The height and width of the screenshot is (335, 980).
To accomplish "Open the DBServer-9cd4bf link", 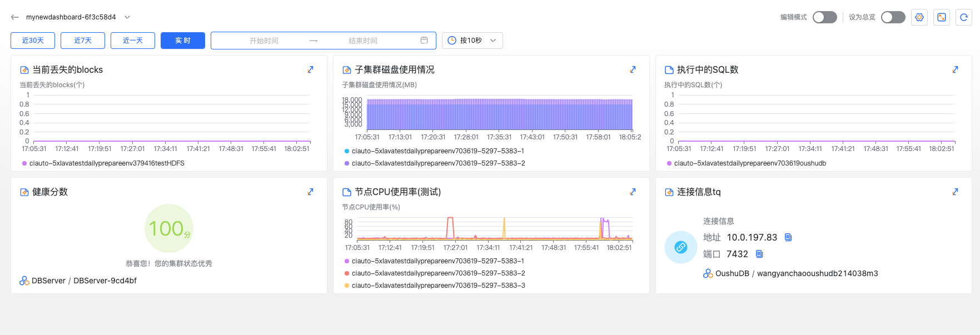I will coord(105,281).
